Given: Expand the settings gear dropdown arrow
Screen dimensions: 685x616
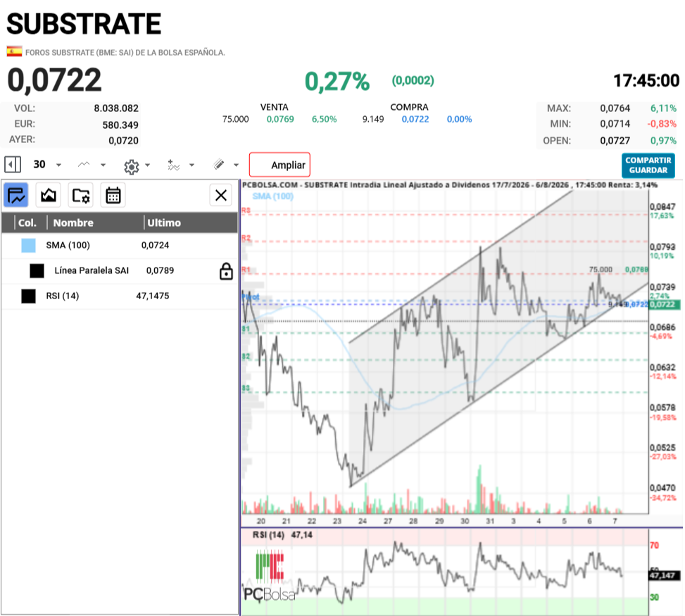Looking at the screenshot, I should coord(148,165).
